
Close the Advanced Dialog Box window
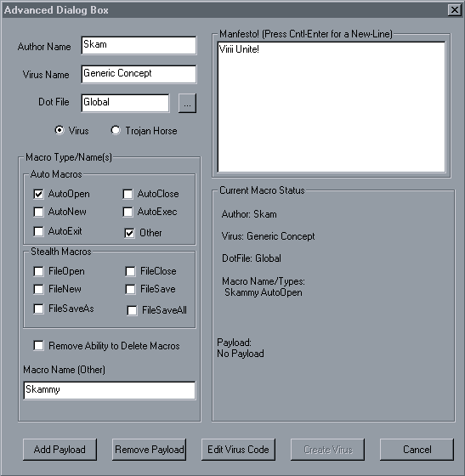(455, 10)
